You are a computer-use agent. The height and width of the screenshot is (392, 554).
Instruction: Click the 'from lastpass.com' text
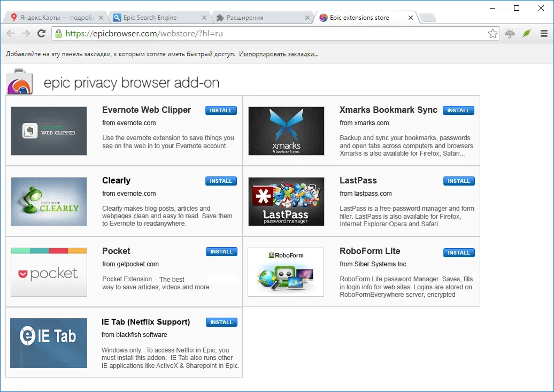click(366, 194)
